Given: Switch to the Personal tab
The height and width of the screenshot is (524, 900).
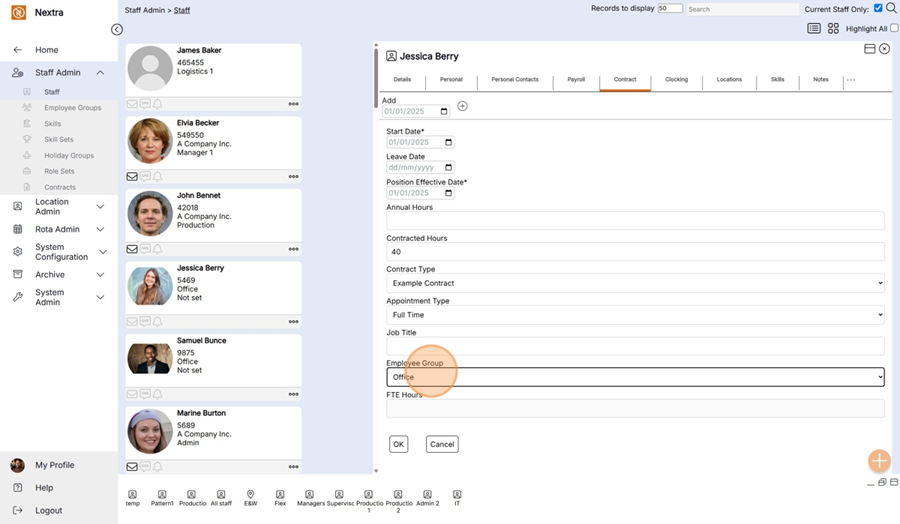Looking at the screenshot, I should [451, 80].
